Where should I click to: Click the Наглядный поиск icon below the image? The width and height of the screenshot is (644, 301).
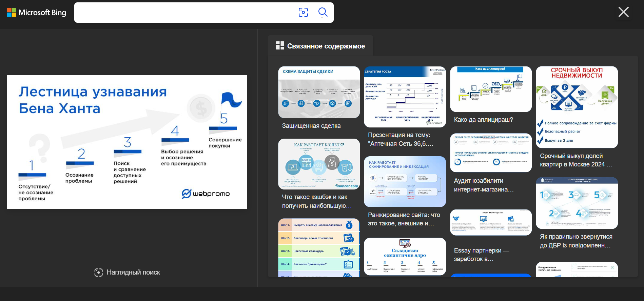(x=98, y=273)
